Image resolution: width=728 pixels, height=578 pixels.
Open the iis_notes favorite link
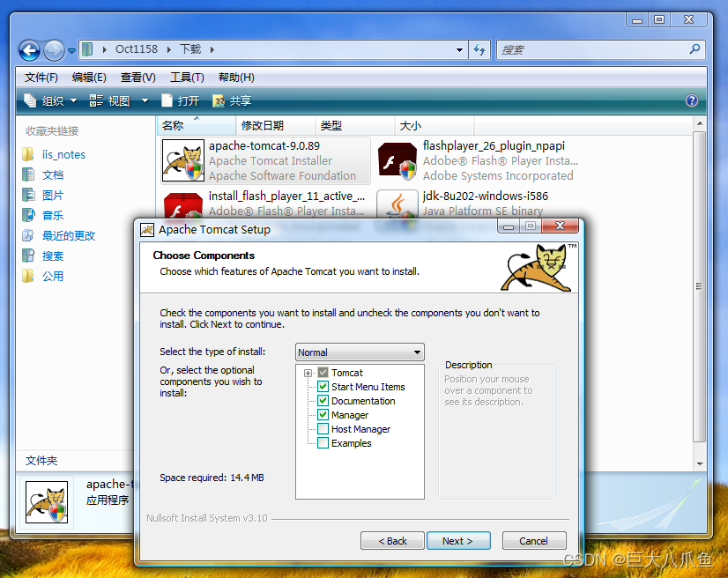pyautogui.click(x=63, y=154)
